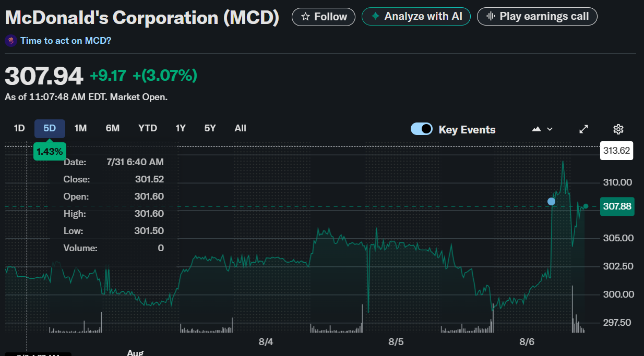The width and height of the screenshot is (644, 356).
Task: Switch chart to 1M range
Action: (80, 129)
